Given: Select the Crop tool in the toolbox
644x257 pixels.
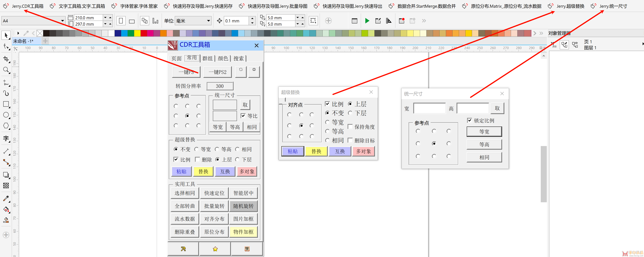Looking at the screenshot, I should click(x=6, y=59).
